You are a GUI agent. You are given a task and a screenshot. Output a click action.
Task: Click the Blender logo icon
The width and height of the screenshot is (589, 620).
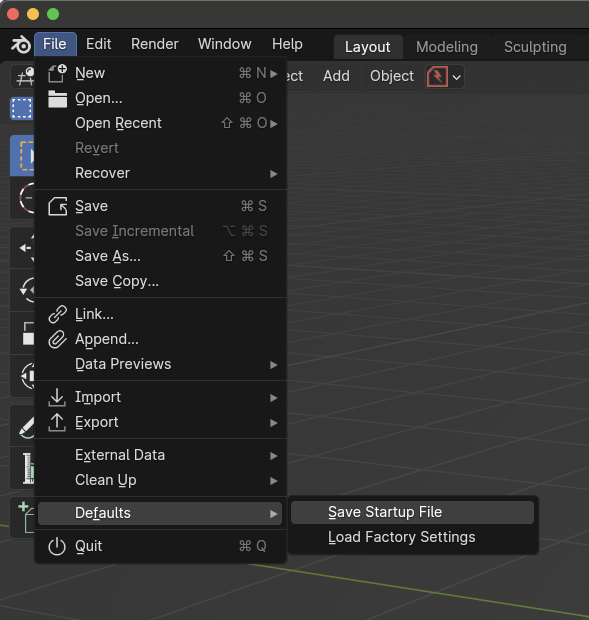point(21,44)
